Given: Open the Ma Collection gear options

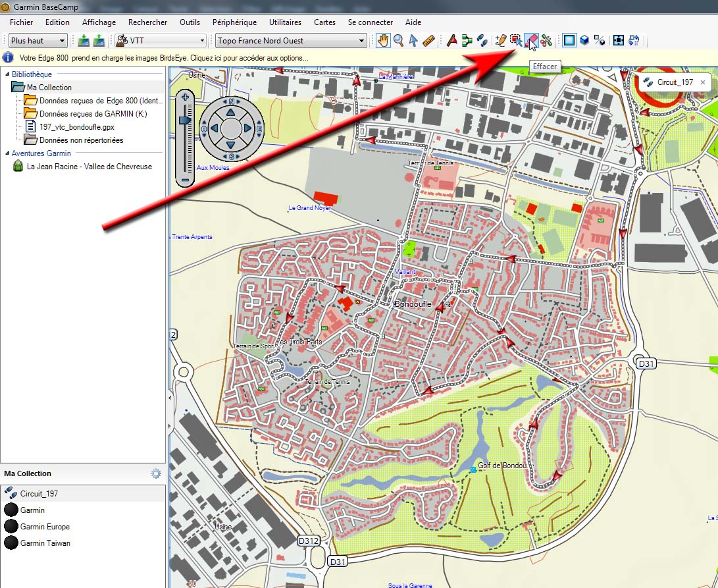Looking at the screenshot, I should pyautogui.click(x=156, y=473).
